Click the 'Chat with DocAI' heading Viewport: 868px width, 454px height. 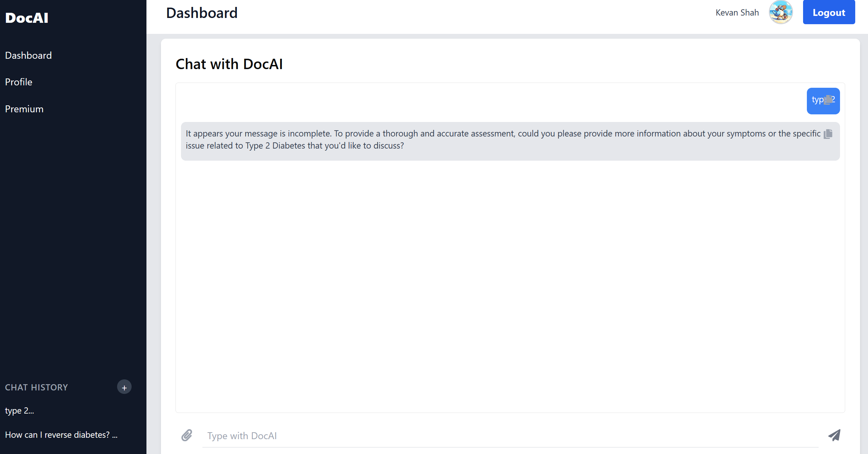[x=229, y=64]
